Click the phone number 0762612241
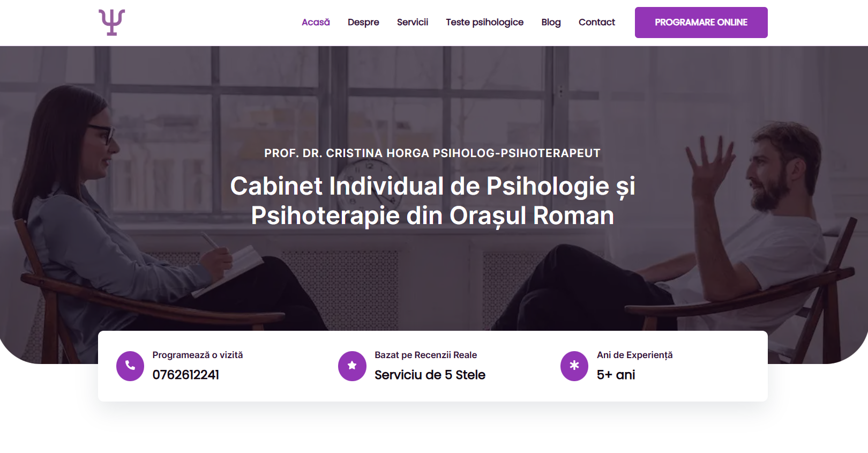Screen dimensions: 868x453 [186, 375]
